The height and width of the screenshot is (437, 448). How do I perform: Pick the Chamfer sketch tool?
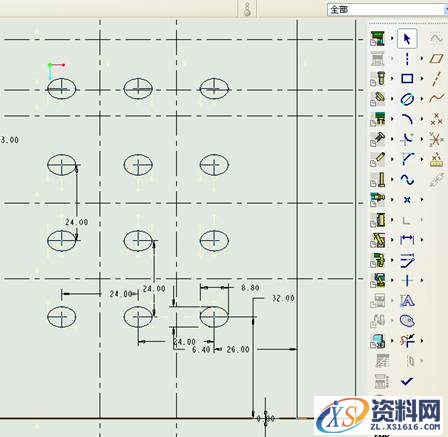coord(407,159)
